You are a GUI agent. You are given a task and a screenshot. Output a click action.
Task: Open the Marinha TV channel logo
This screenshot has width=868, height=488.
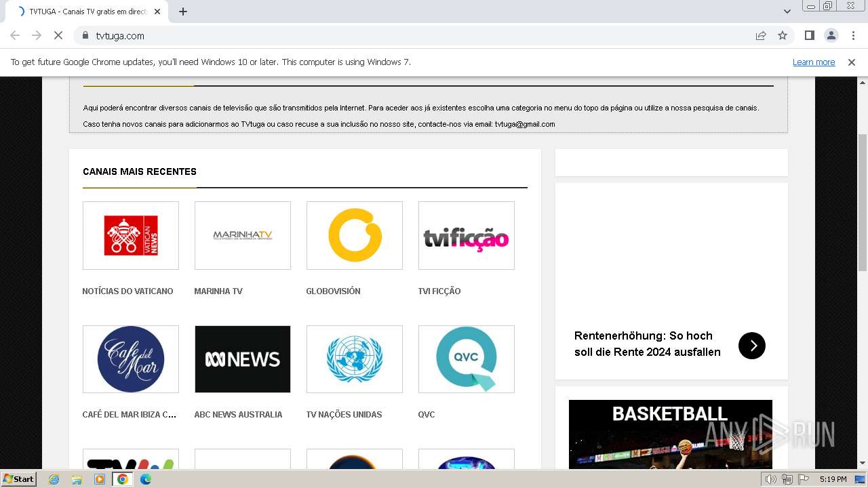(x=243, y=235)
